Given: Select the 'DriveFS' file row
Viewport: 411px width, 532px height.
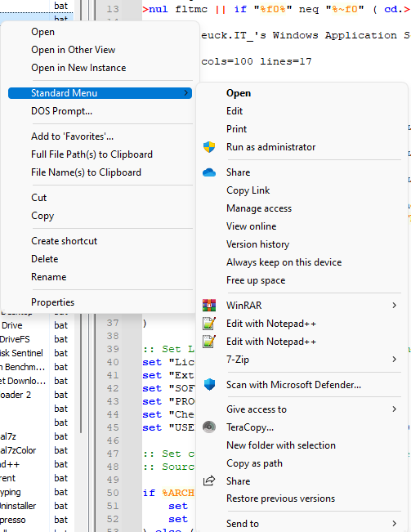Looking at the screenshot, I should (x=37, y=339).
